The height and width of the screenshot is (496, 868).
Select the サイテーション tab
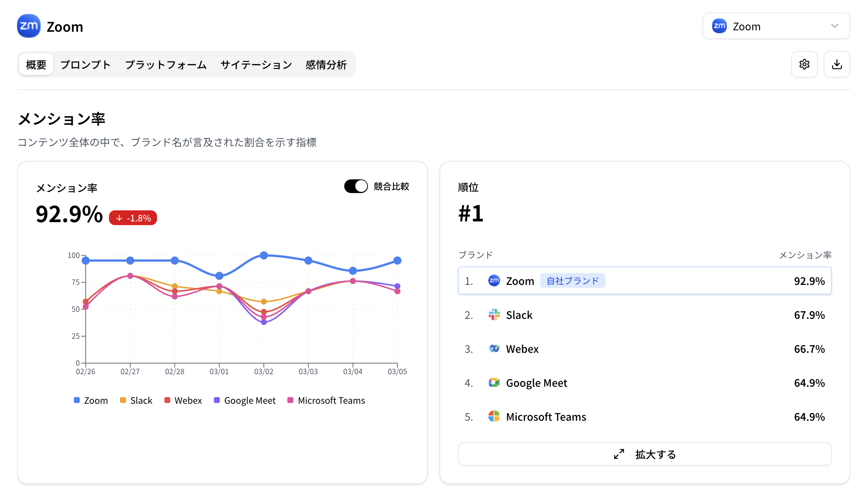pos(256,64)
